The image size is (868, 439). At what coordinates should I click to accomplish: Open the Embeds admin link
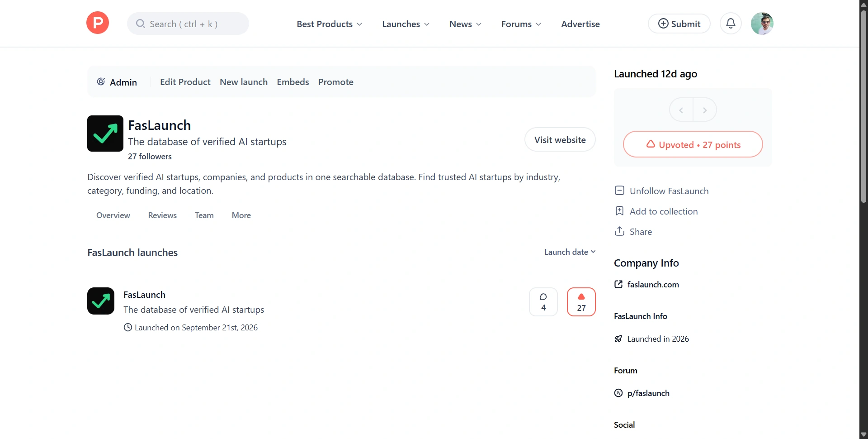(x=293, y=82)
